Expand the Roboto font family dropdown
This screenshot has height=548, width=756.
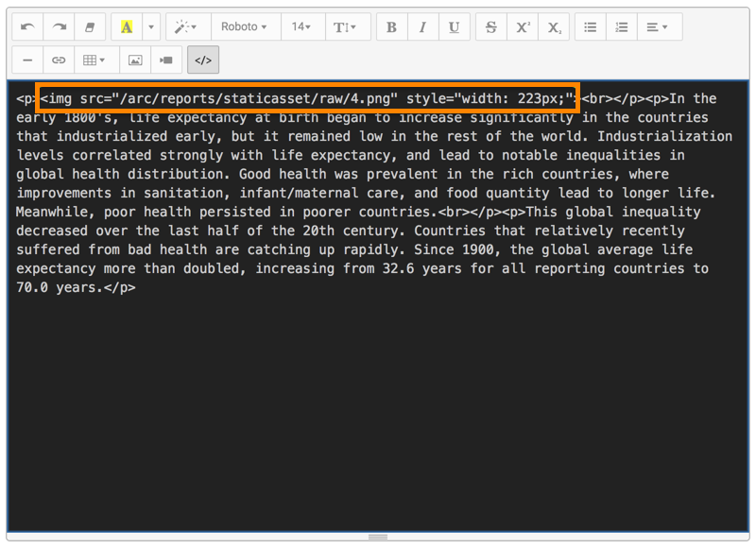click(244, 27)
